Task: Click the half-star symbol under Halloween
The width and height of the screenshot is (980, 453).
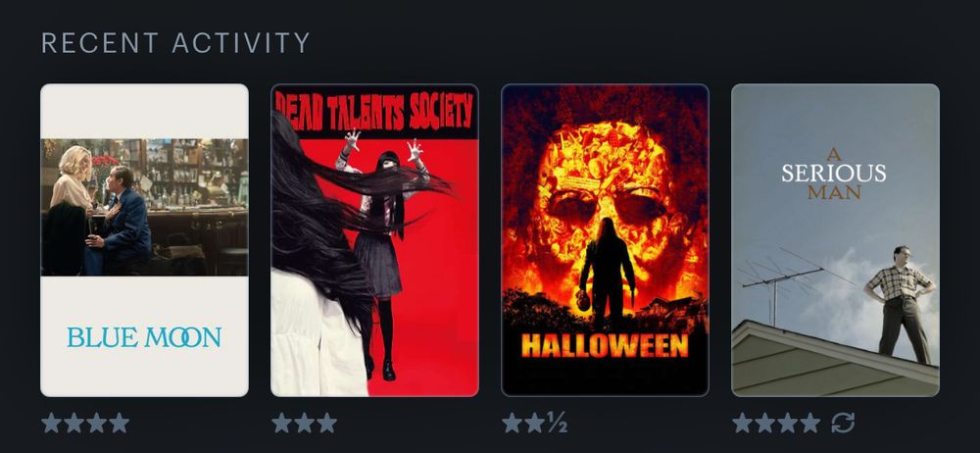Action: coord(559,424)
